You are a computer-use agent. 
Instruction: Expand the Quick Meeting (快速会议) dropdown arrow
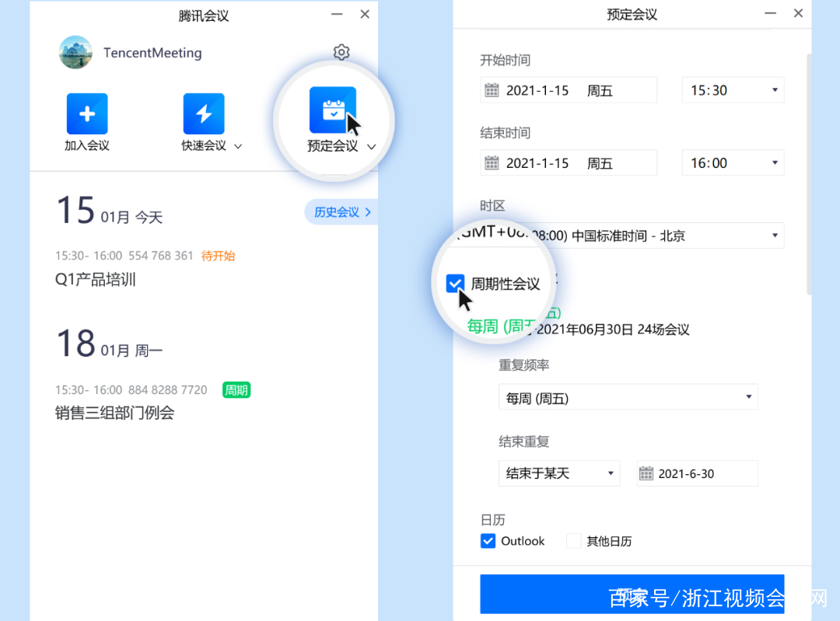pyautogui.click(x=239, y=146)
